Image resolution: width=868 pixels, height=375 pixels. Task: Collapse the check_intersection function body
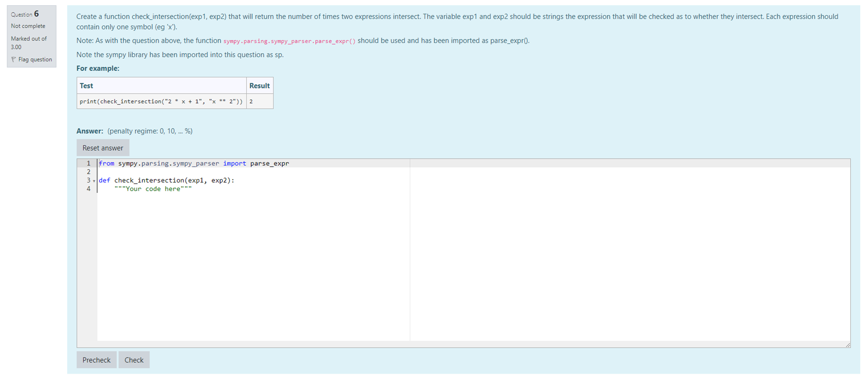tap(93, 180)
